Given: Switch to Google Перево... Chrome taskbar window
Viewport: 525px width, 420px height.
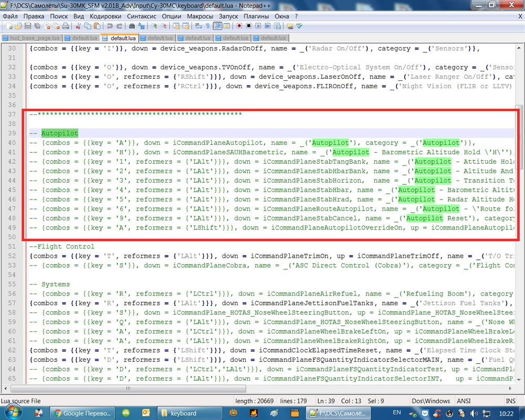Looking at the screenshot, I should click(82, 413).
